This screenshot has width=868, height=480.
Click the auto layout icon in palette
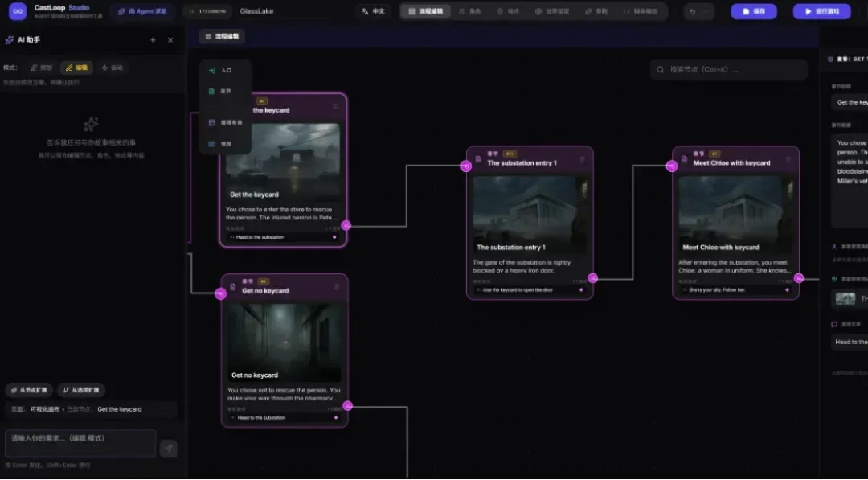pyautogui.click(x=211, y=122)
